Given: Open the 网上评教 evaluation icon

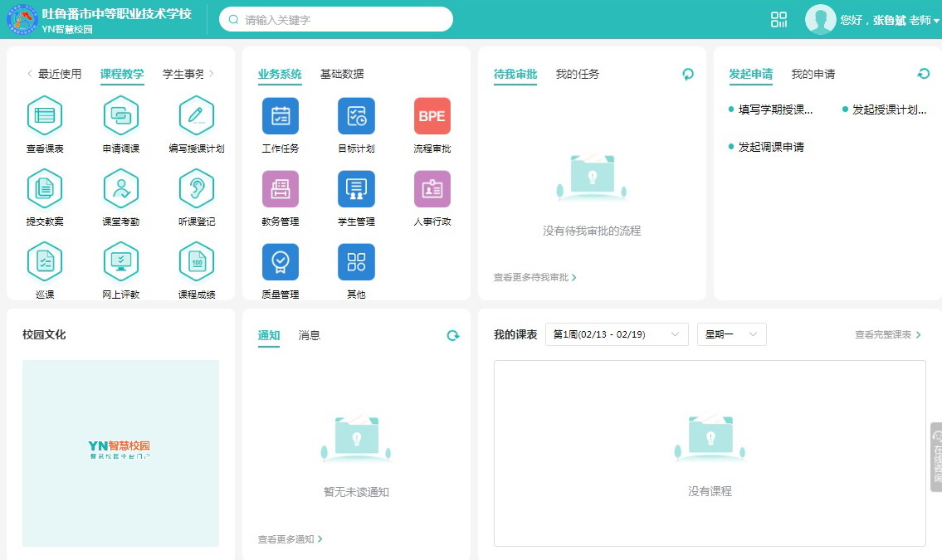Looking at the screenshot, I should (x=120, y=261).
